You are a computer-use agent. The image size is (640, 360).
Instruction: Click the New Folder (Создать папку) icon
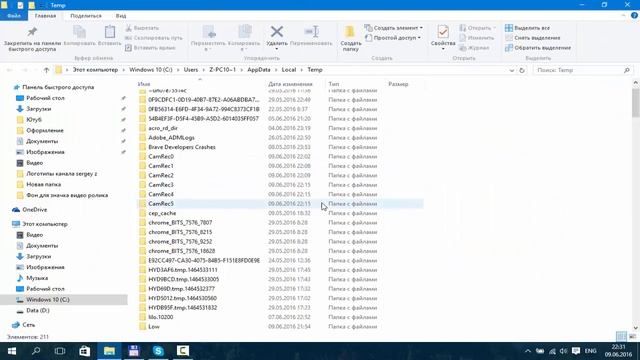pos(350,32)
